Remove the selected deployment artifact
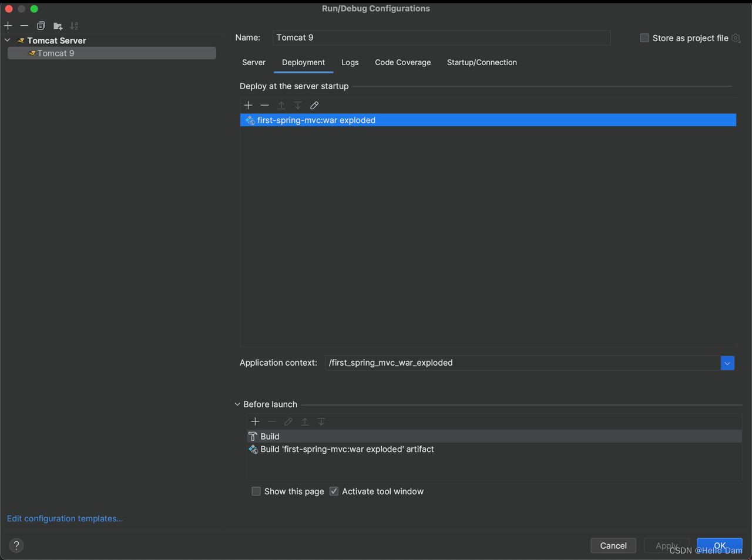The width and height of the screenshot is (752, 560). [x=265, y=105]
